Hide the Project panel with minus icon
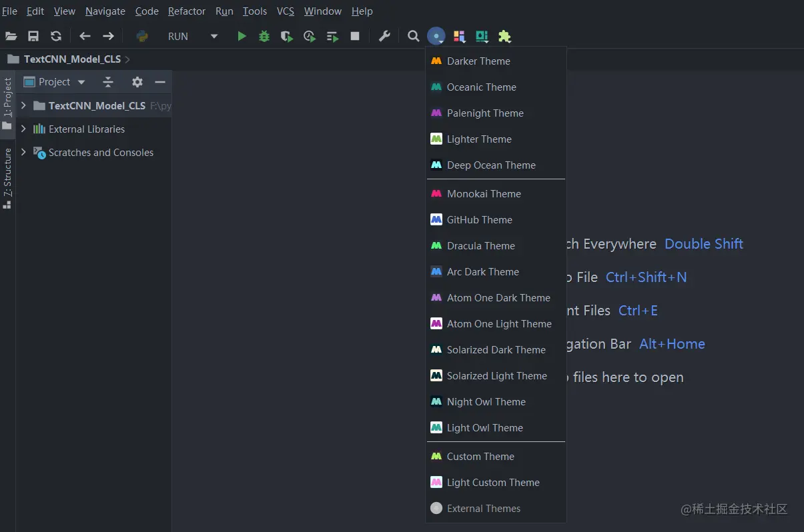The width and height of the screenshot is (804, 532). [160, 82]
